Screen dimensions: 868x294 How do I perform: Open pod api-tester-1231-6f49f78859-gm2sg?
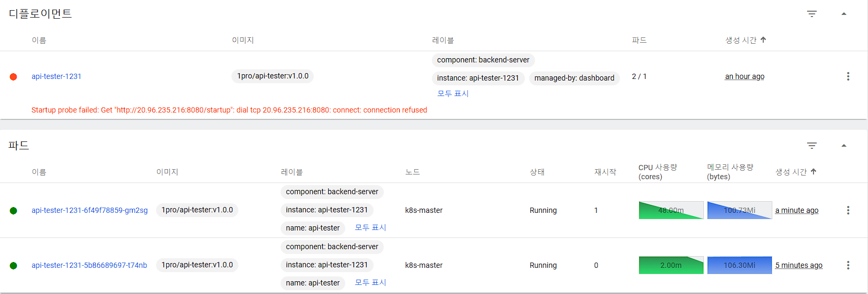tap(89, 210)
